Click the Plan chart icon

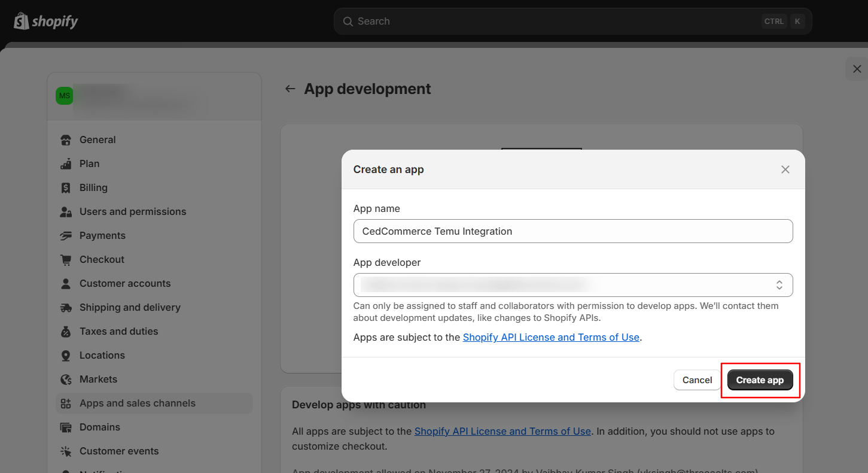(66, 164)
